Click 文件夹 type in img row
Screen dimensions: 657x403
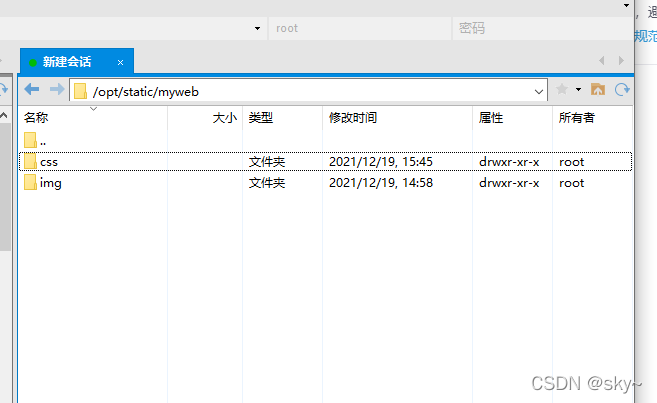tap(267, 183)
